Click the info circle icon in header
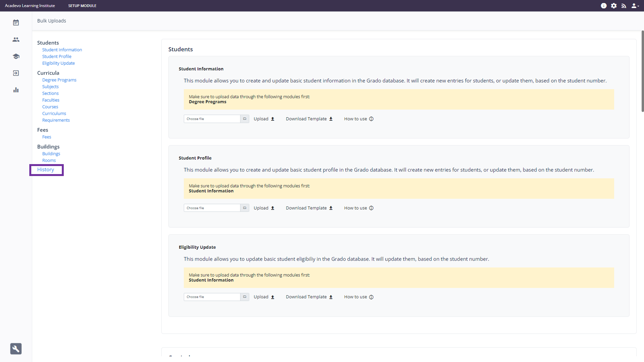The width and height of the screenshot is (644, 362). click(603, 6)
